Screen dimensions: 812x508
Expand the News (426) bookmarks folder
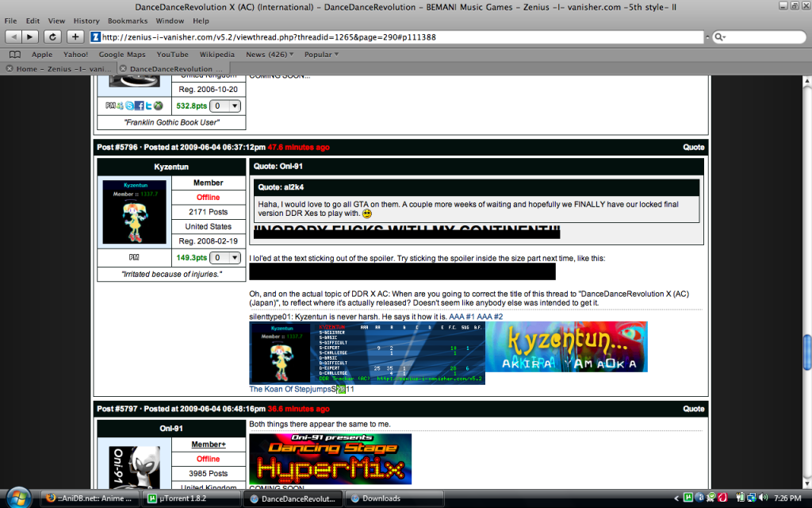270,55
